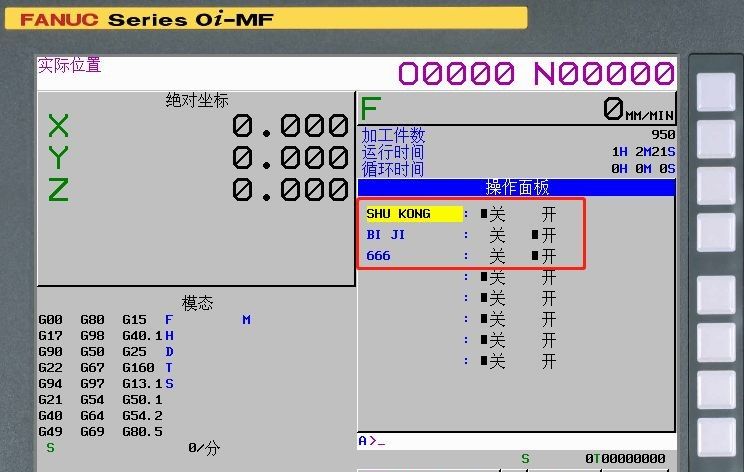
Task: Turn the 666 row to 关
Action: (497, 256)
